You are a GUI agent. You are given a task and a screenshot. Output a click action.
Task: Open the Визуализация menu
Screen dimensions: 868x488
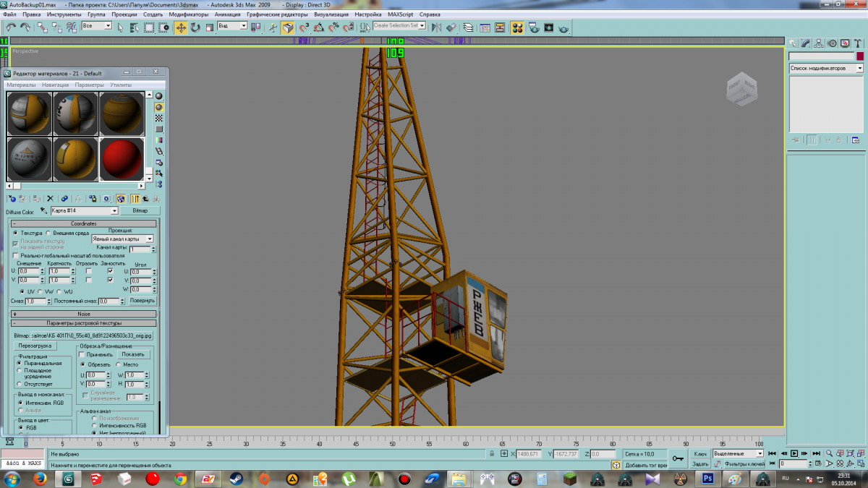[332, 14]
